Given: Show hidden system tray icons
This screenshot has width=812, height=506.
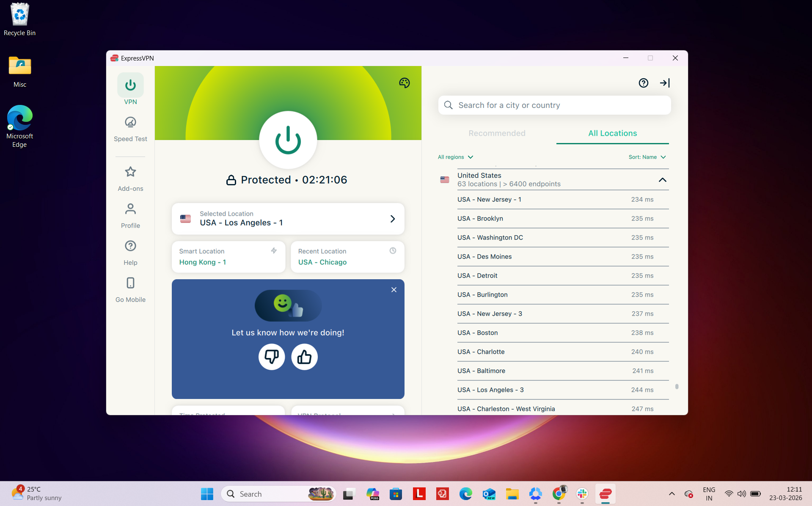Looking at the screenshot, I should coord(672,494).
